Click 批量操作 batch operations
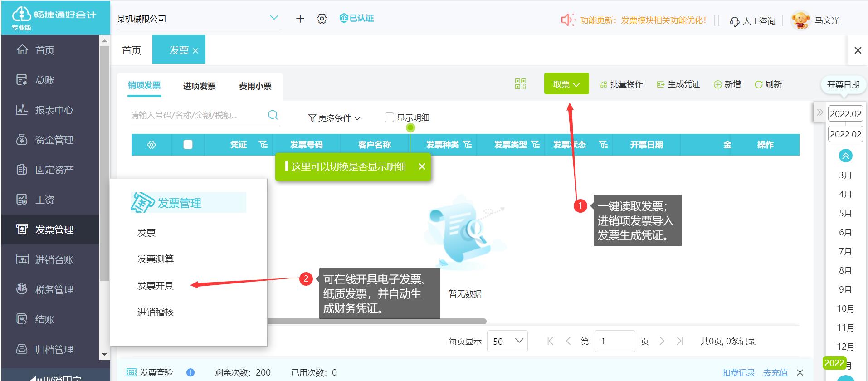 621,84
